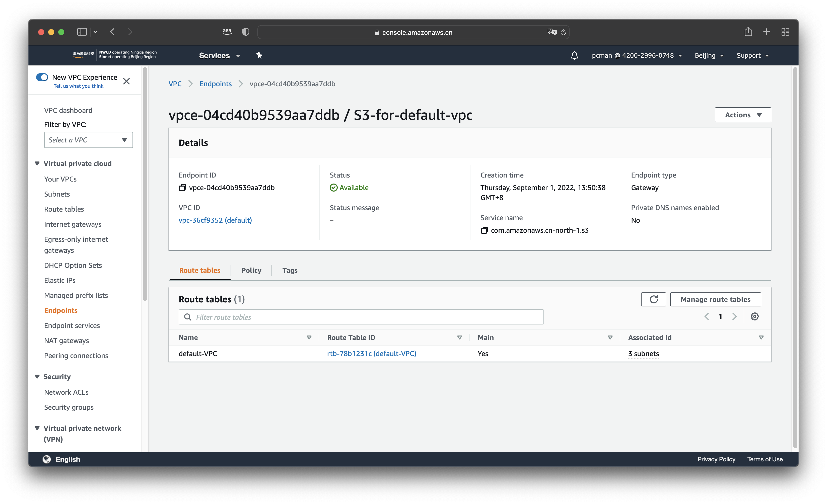The image size is (827, 504).
Task: Refresh the route tables list
Action: [x=653, y=299]
